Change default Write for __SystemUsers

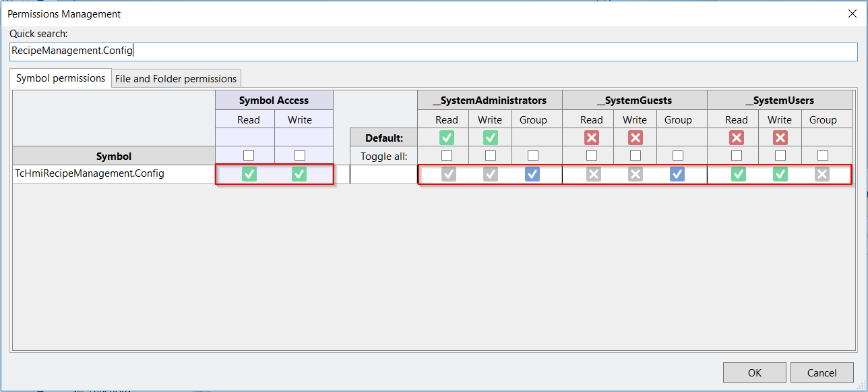point(780,138)
